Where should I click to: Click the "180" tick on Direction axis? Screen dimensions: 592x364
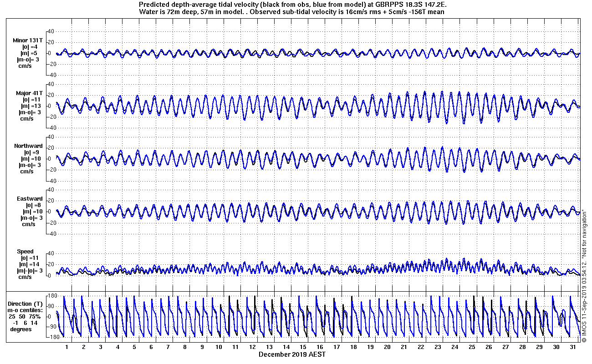pos(52,296)
